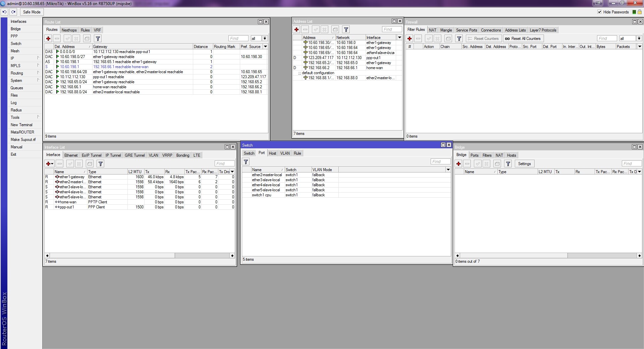Screen dimensions: 644x349
Task: Add a new firewall filter rule
Action: (x=410, y=39)
